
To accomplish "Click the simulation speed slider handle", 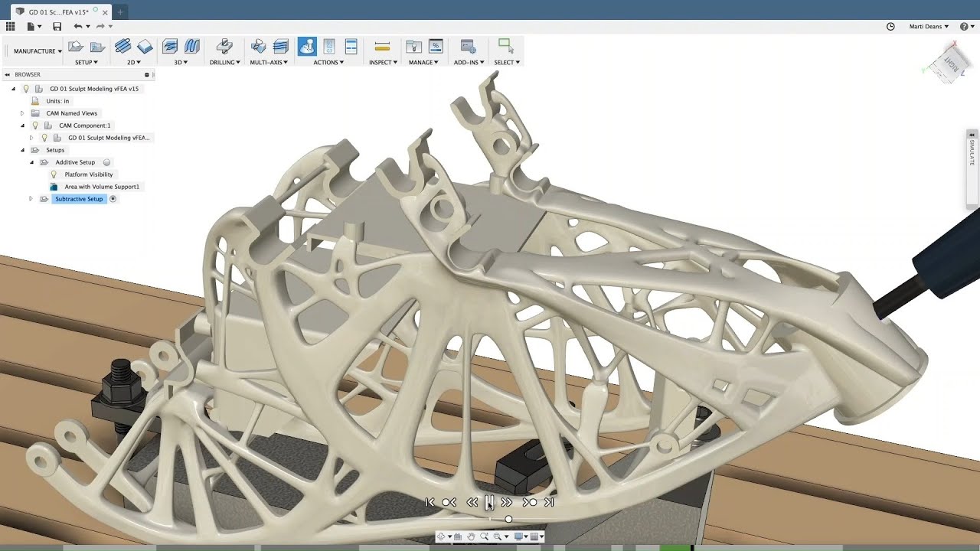I will tap(508, 520).
